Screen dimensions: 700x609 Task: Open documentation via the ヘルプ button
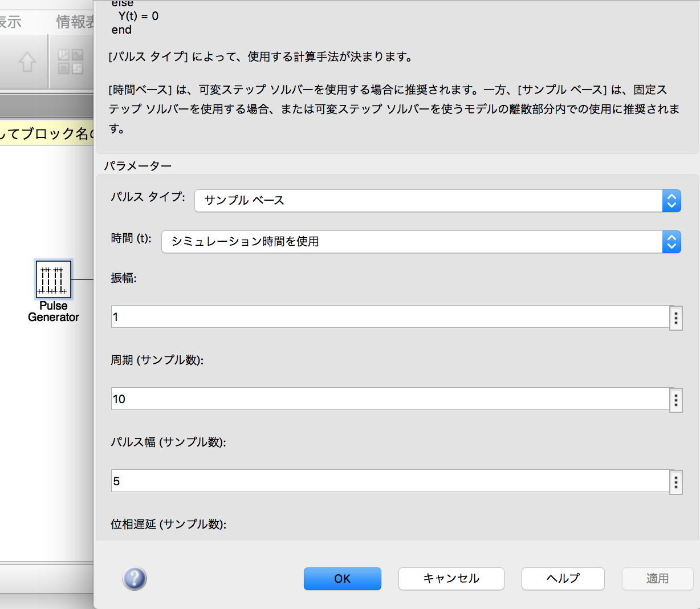point(563,578)
